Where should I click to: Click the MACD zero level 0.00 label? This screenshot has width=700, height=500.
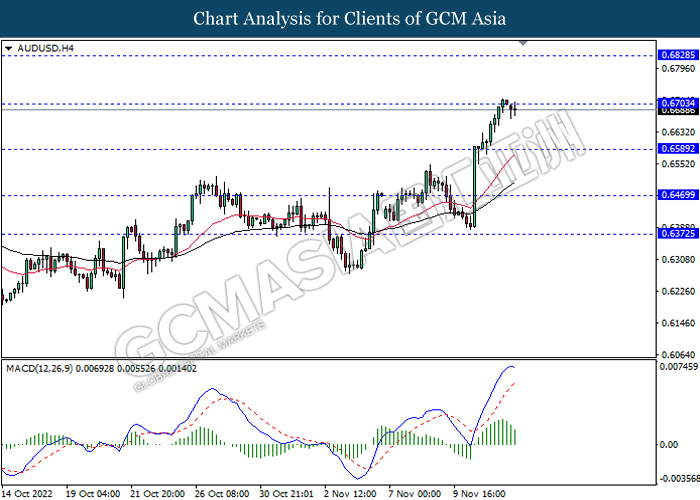click(x=669, y=445)
